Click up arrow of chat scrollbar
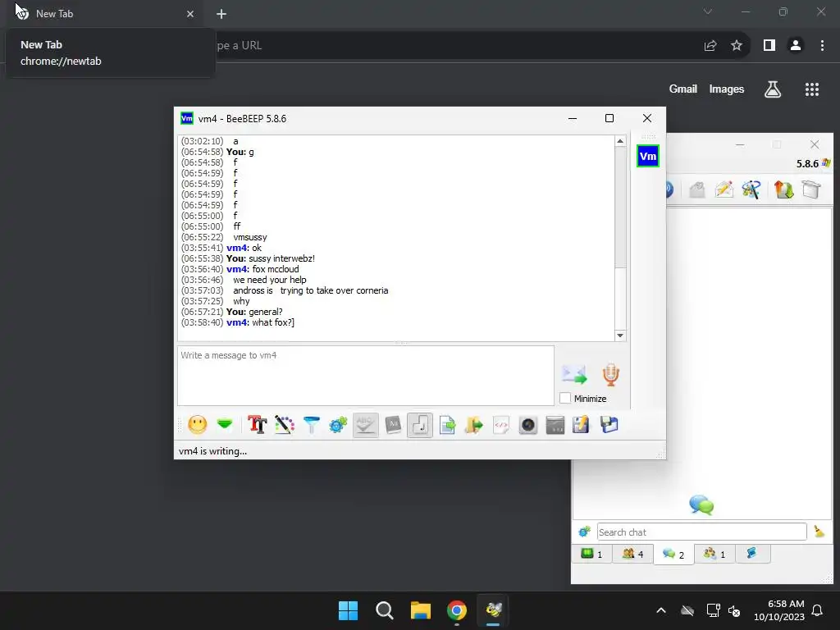 pyautogui.click(x=620, y=141)
